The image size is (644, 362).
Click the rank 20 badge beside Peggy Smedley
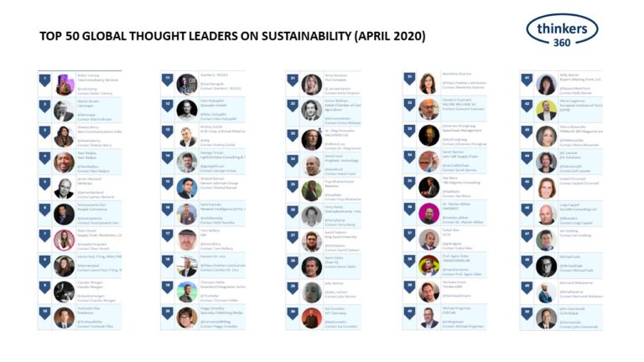point(168,313)
